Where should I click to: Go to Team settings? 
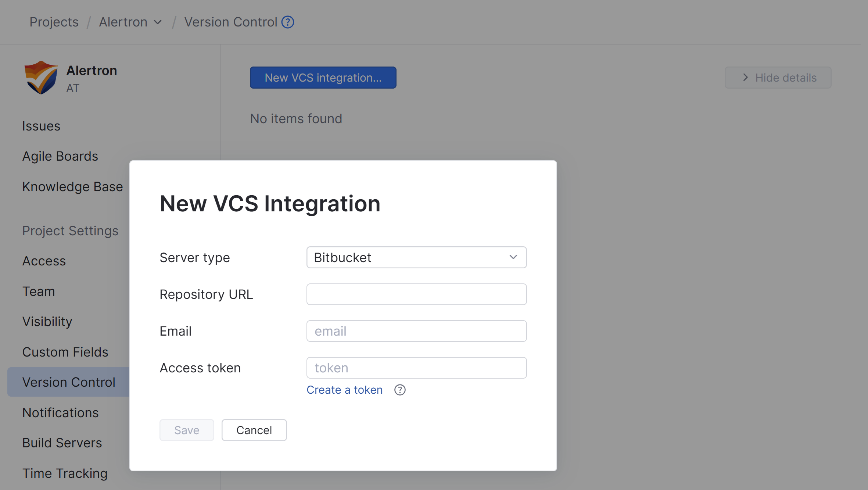[38, 291]
